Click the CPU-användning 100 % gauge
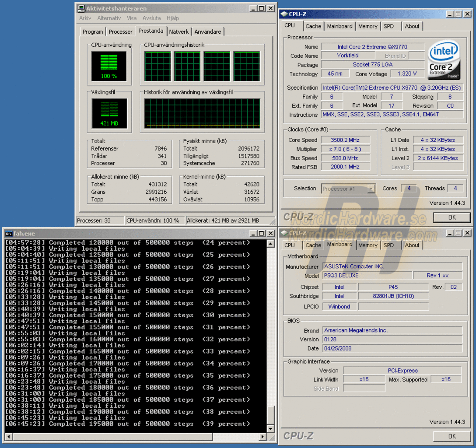 pyautogui.click(x=109, y=66)
